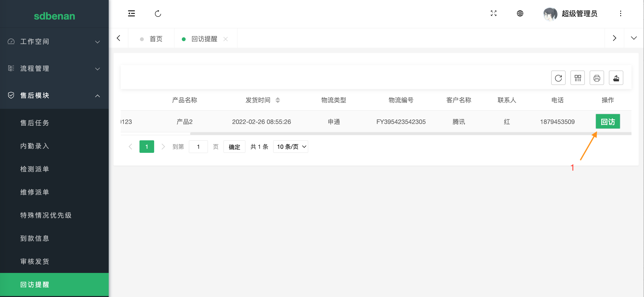Open 维修派单 in the sidebar
The width and height of the screenshot is (644, 297).
[x=54, y=192]
